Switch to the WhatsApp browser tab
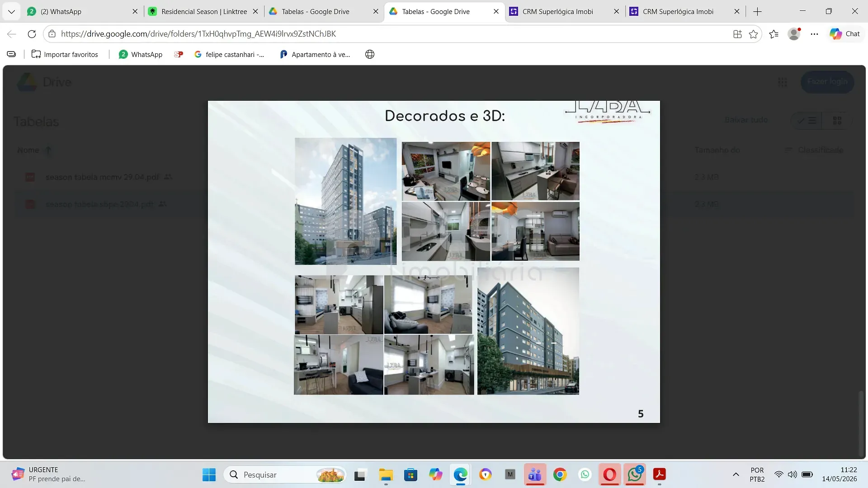This screenshot has width=868, height=488. (x=82, y=12)
